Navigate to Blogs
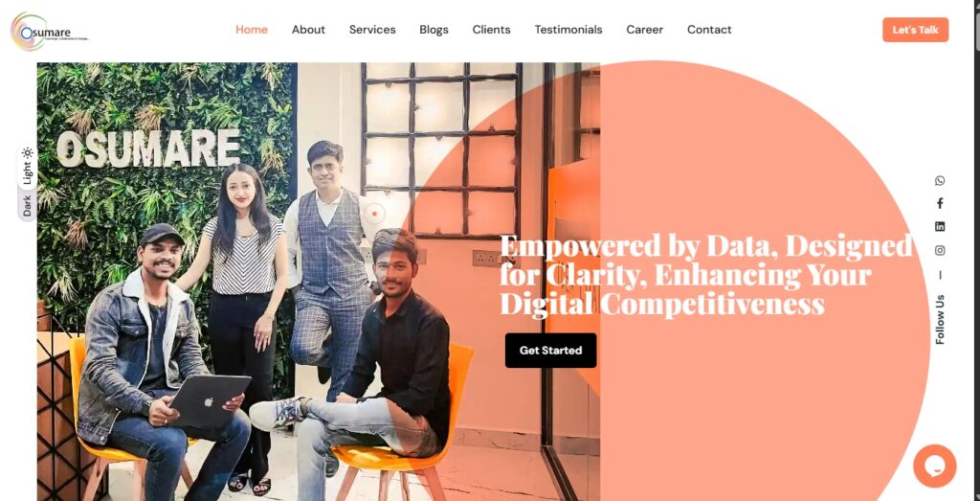This screenshot has height=501, width=980. tap(434, 30)
